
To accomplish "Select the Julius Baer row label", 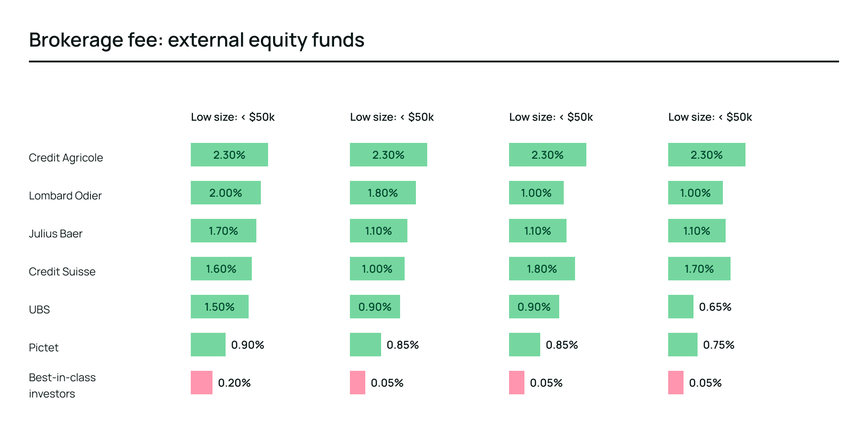I will pos(56,234).
